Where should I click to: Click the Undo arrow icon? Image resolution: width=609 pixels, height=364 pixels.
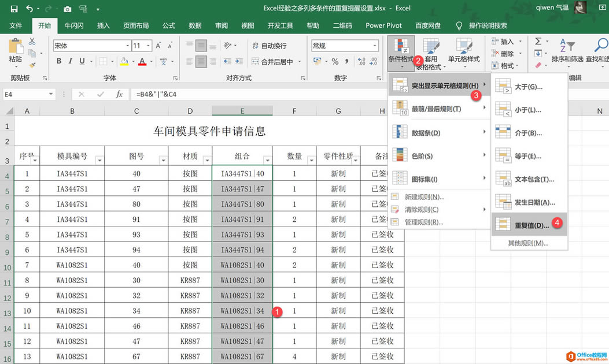[x=29, y=9]
